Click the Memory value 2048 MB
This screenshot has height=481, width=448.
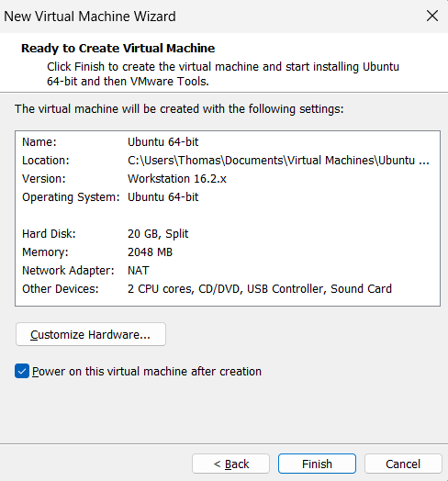point(150,252)
